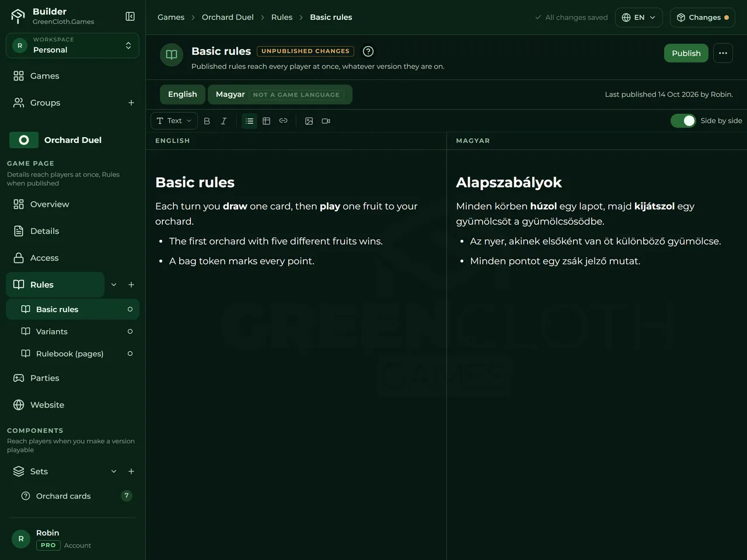Toggle Side by side view off

coord(683,121)
